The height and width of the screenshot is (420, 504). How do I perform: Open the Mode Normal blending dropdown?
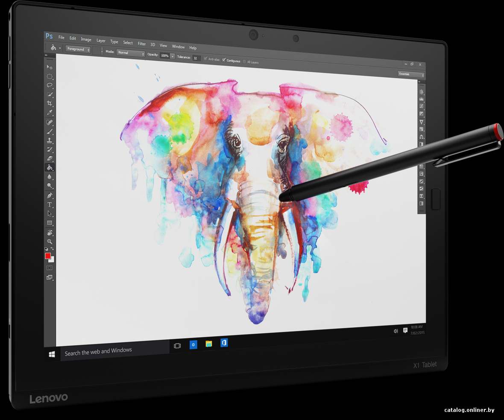tap(131, 53)
